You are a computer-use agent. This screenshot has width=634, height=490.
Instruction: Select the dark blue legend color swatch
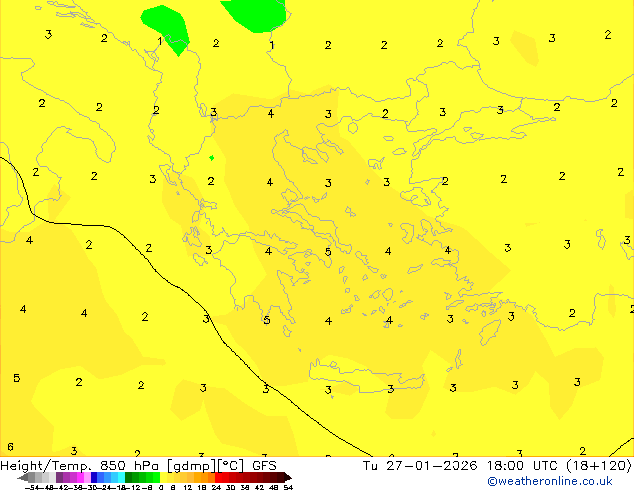pos(94,477)
